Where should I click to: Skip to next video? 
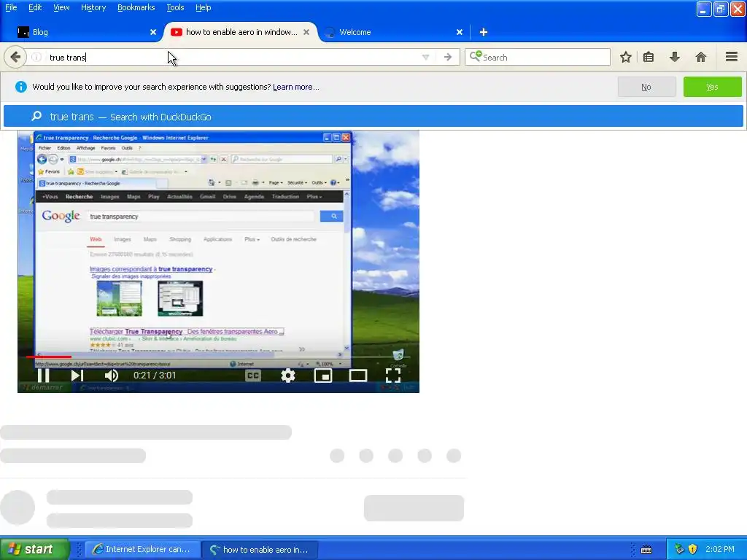tap(77, 376)
